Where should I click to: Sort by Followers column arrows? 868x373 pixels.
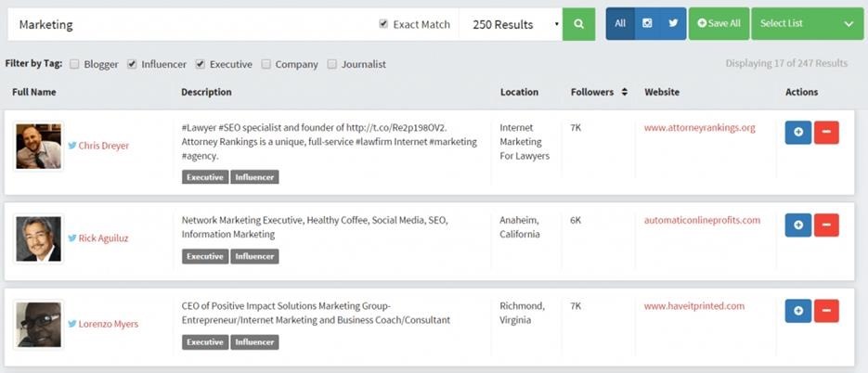(x=625, y=93)
